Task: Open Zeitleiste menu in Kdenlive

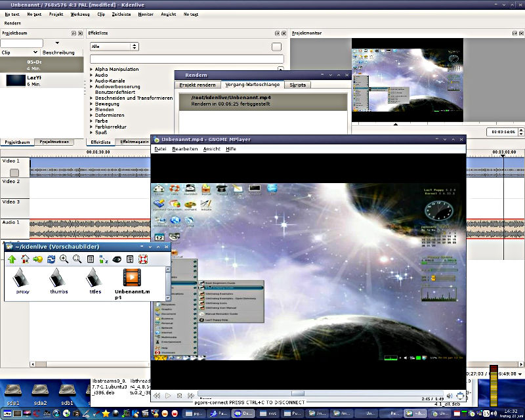Action: tap(121, 14)
